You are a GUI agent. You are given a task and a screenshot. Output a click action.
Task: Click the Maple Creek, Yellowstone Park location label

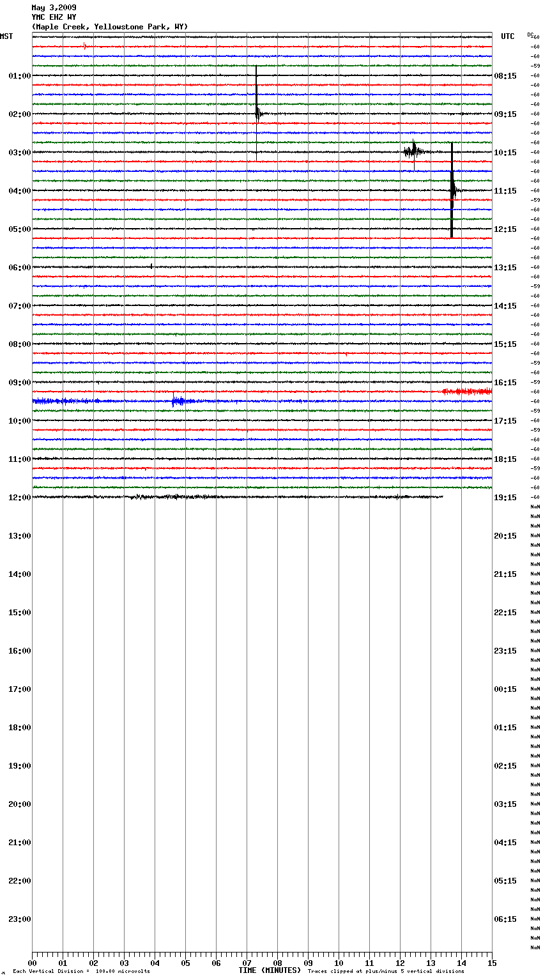point(110,27)
